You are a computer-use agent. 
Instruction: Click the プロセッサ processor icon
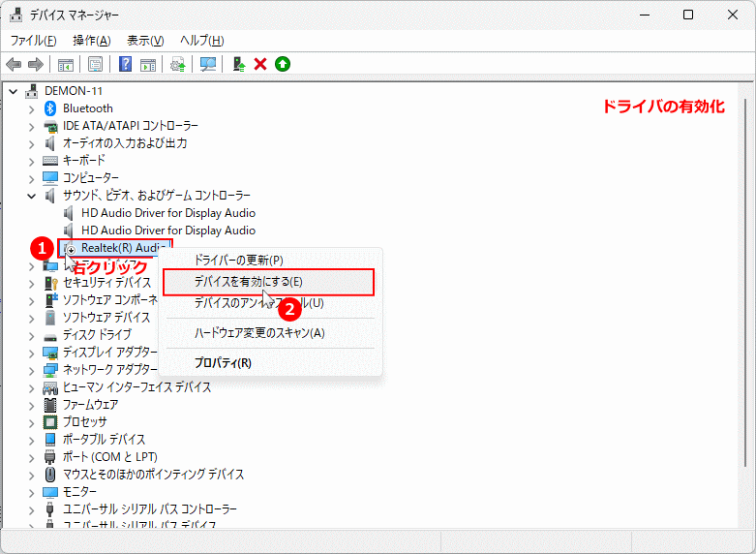50,422
